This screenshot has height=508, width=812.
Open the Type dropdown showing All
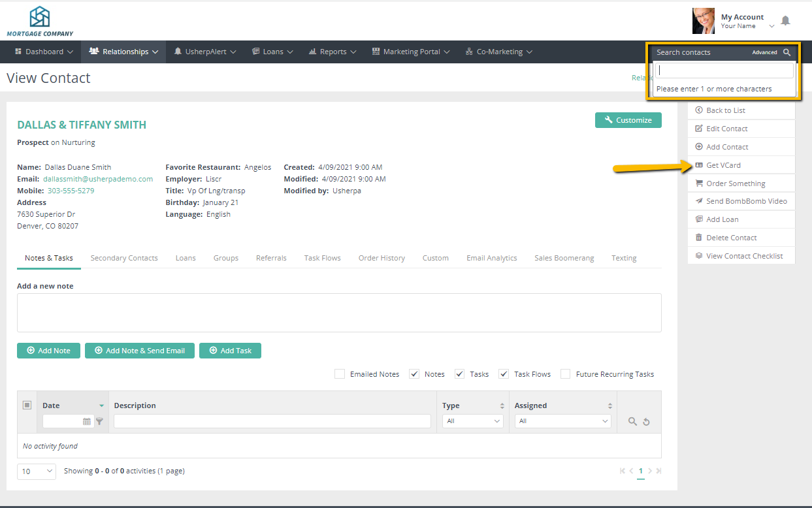(472, 421)
